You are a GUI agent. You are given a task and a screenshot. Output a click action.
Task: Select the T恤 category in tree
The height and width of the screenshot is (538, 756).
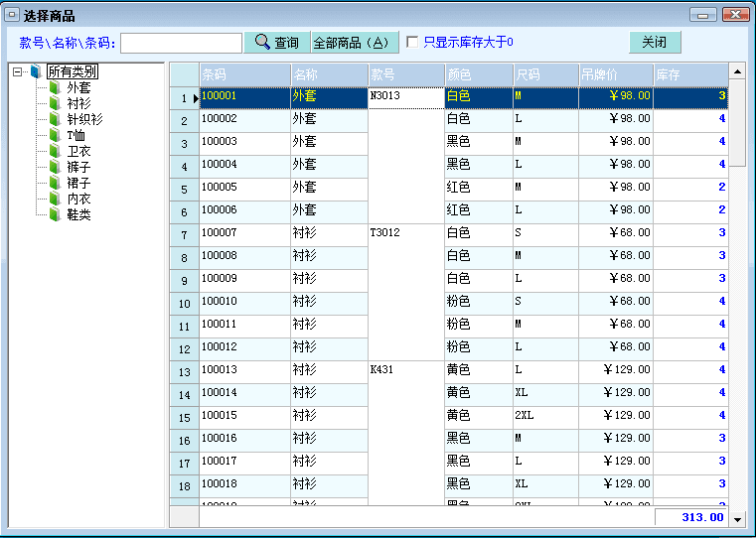pos(76,136)
